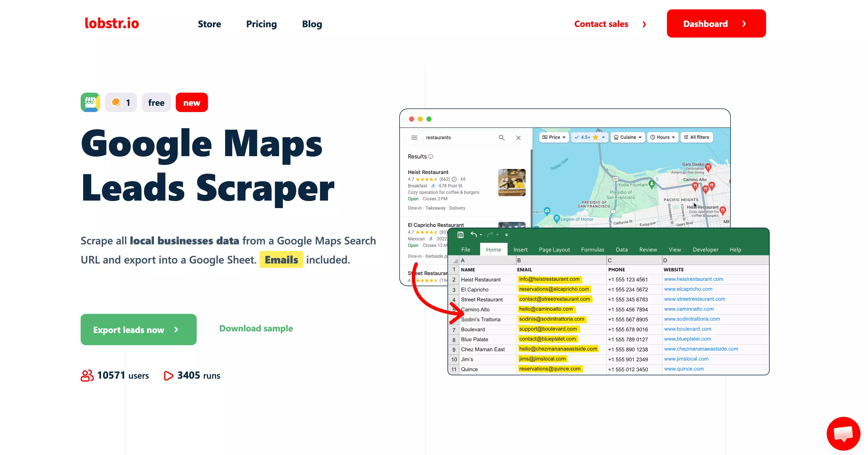868x455 pixels.
Task: Click the EMAIL header cell
Action: [x=561, y=270]
